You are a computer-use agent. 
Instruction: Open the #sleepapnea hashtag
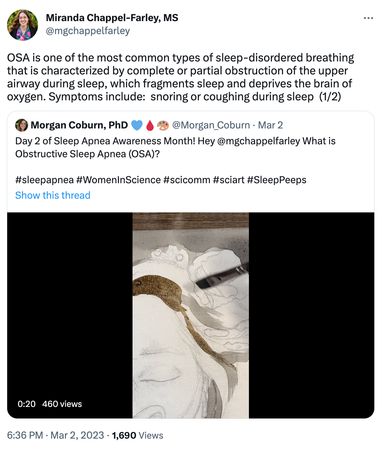44,180
